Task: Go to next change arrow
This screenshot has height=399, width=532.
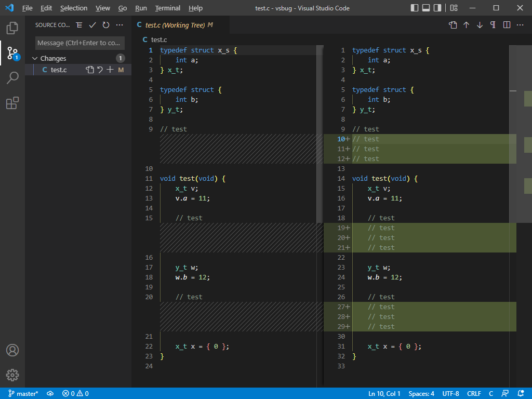Action: point(480,25)
